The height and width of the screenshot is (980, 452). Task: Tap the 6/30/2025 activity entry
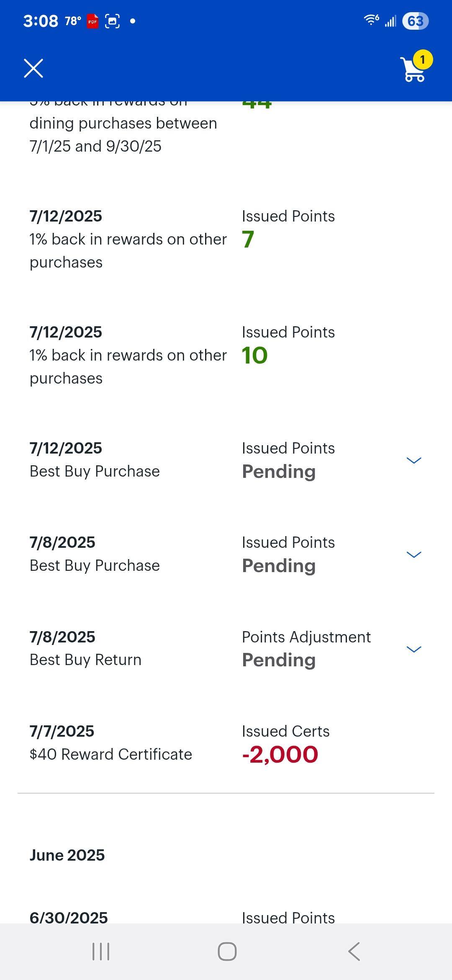[69, 917]
